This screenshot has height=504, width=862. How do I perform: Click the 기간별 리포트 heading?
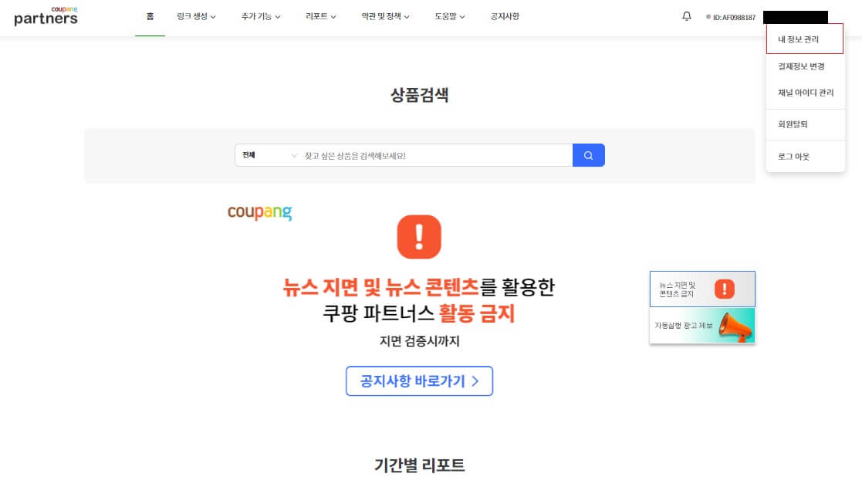[420, 465]
